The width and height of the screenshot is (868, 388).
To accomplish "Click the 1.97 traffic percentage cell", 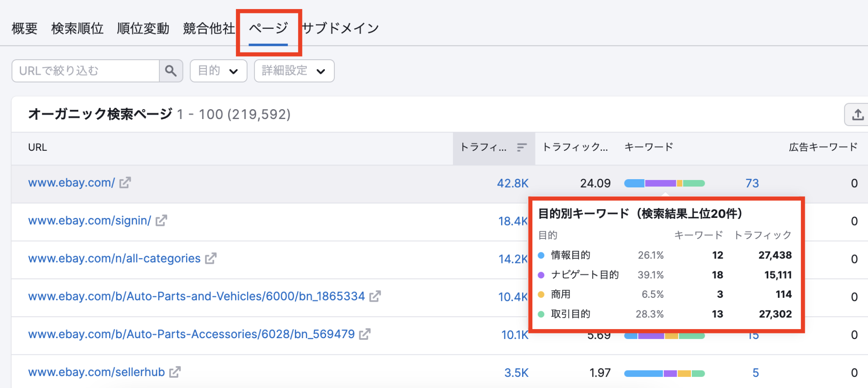I will 600,373.
